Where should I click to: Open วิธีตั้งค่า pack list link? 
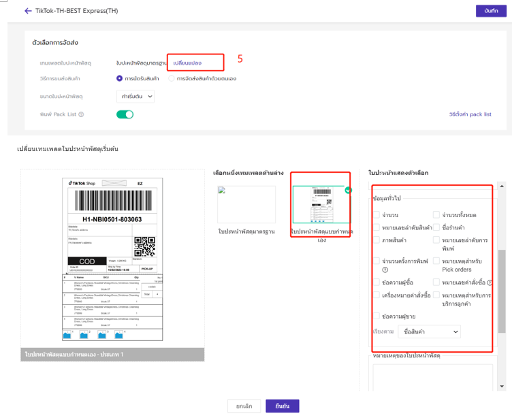[470, 114]
